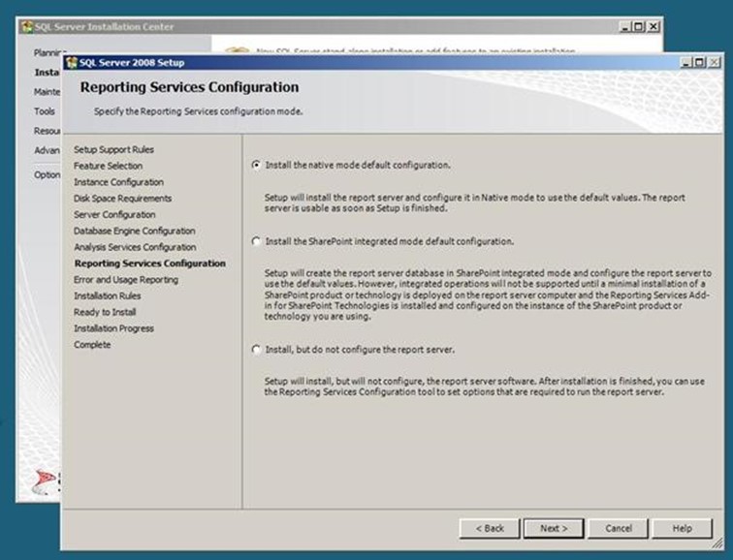The image size is (733, 560).
Task: Click Error and Usage Reporting step
Action: click(x=126, y=279)
